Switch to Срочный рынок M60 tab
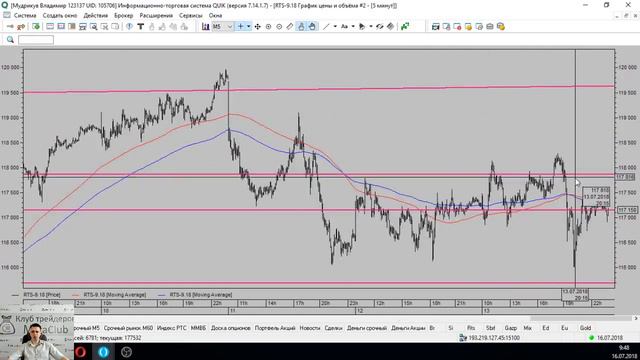Viewport: 640px width, 360px height. [x=128, y=328]
